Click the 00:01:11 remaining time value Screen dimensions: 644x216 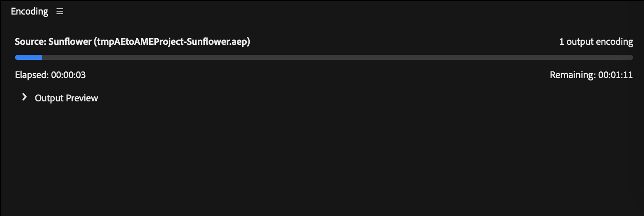coord(615,75)
